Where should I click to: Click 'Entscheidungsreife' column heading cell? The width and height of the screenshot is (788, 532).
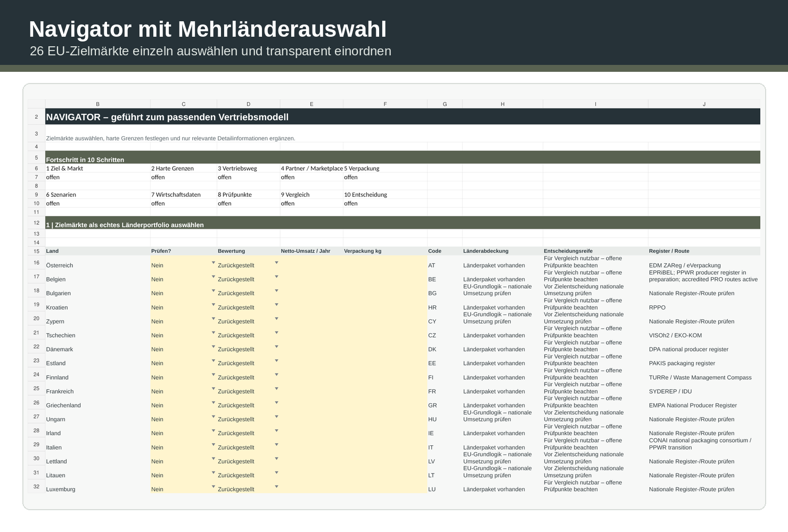click(x=595, y=251)
